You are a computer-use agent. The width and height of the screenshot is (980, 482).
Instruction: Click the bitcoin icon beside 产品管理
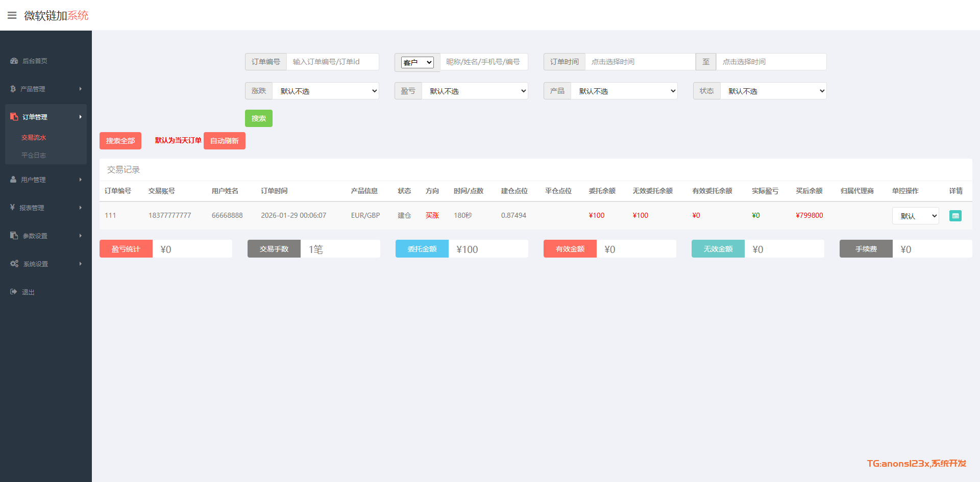13,89
